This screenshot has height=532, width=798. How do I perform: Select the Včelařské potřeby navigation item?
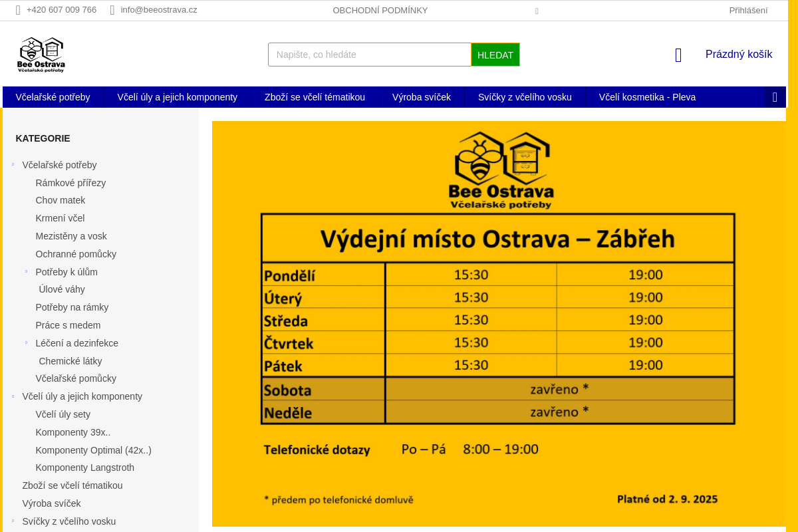53,97
